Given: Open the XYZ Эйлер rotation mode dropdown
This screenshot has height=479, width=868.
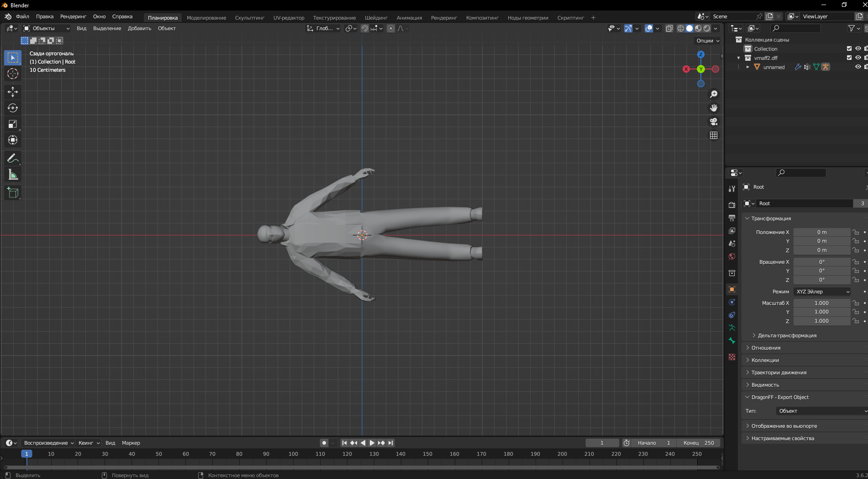Looking at the screenshot, I should point(822,292).
